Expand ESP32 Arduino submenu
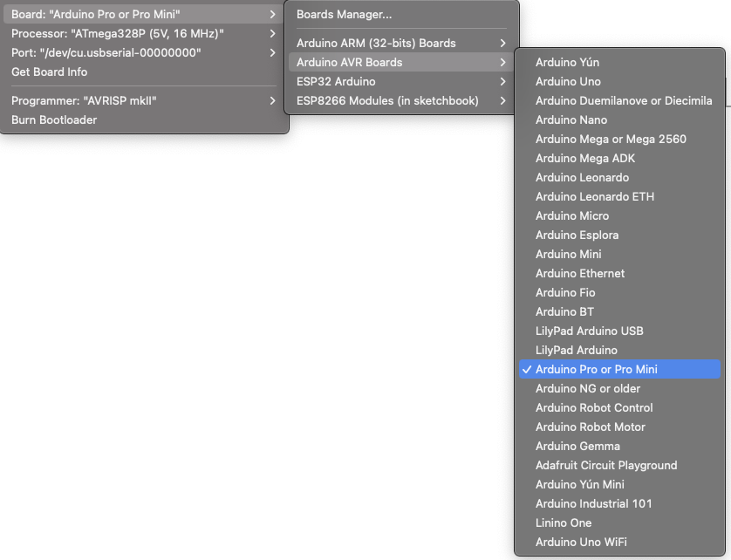 [x=401, y=82]
